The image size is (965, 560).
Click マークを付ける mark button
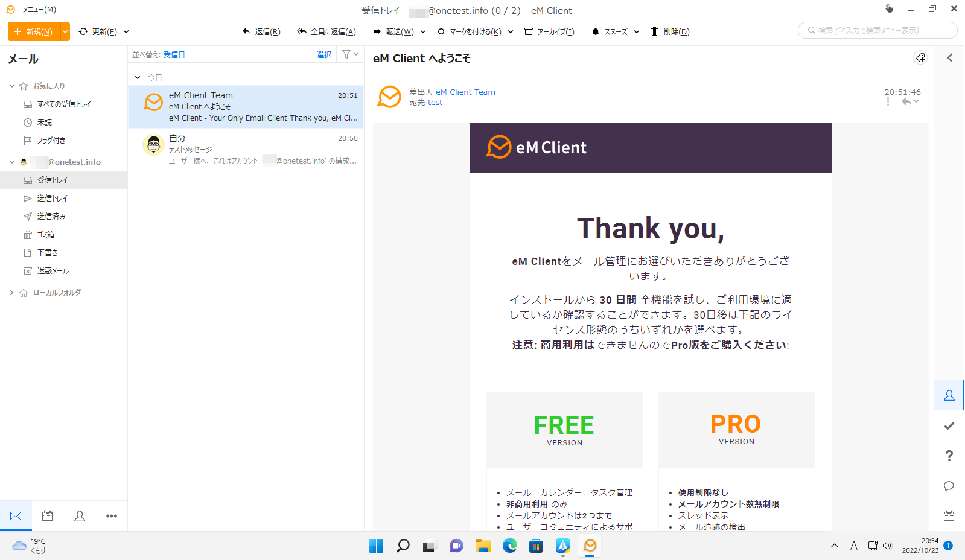click(x=470, y=31)
